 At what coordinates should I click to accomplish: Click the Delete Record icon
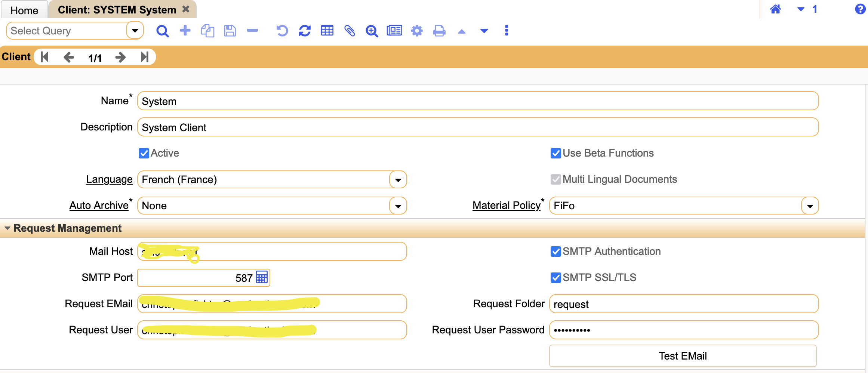pos(252,31)
